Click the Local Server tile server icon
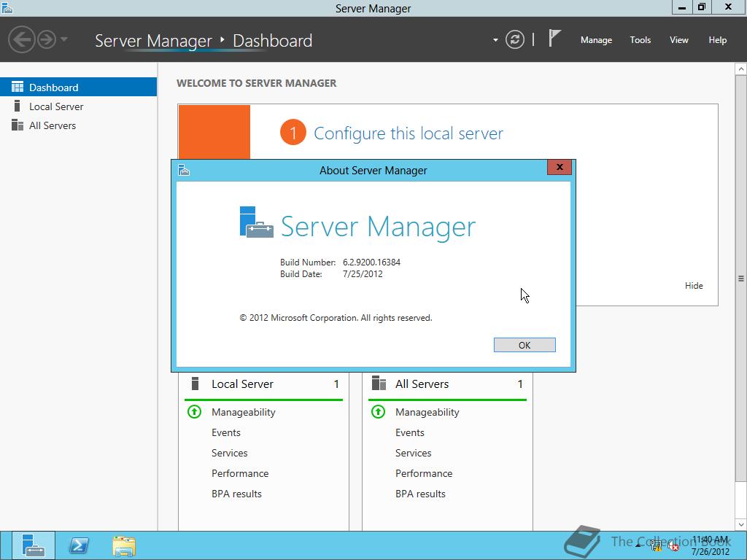This screenshot has width=747, height=560. coord(195,384)
